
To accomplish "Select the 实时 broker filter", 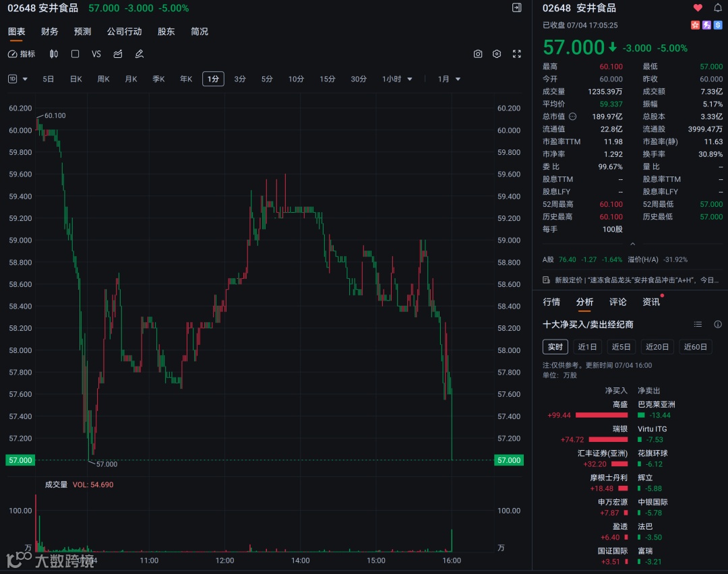I will (555, 347).
